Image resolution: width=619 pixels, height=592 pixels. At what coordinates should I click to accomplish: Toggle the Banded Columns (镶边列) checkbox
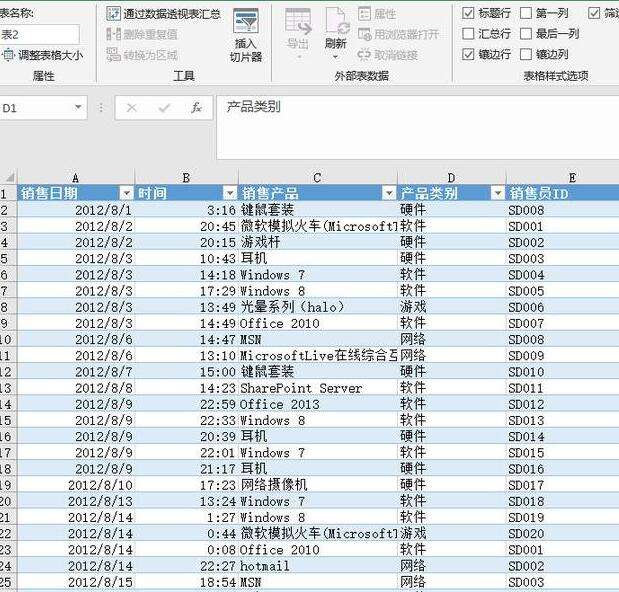click(526, 54)
